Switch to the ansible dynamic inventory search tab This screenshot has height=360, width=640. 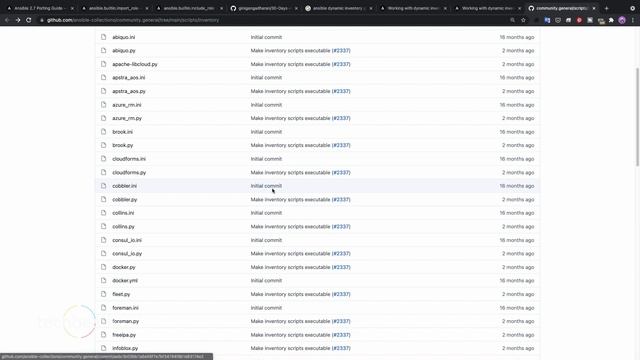[x=338, y=8]
